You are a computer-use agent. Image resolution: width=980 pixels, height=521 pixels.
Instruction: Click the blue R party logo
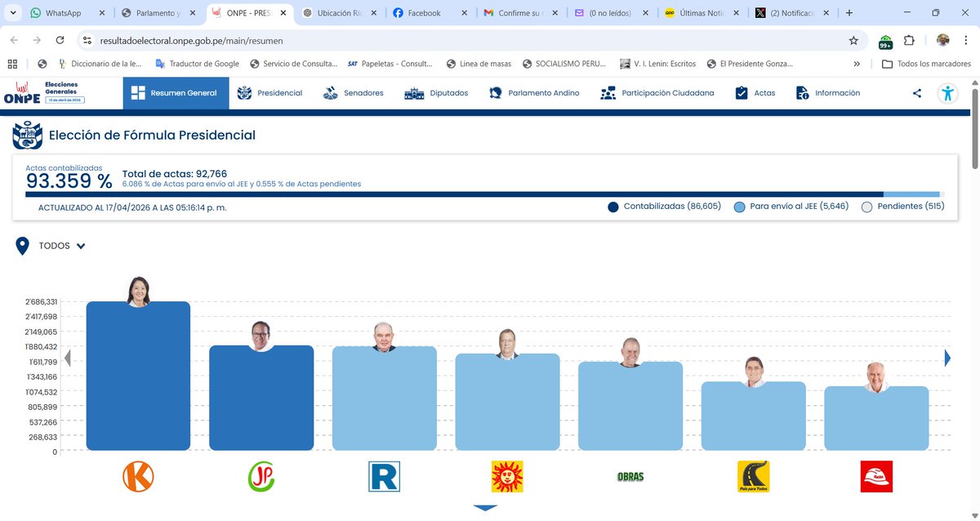(x=384, y=476)
